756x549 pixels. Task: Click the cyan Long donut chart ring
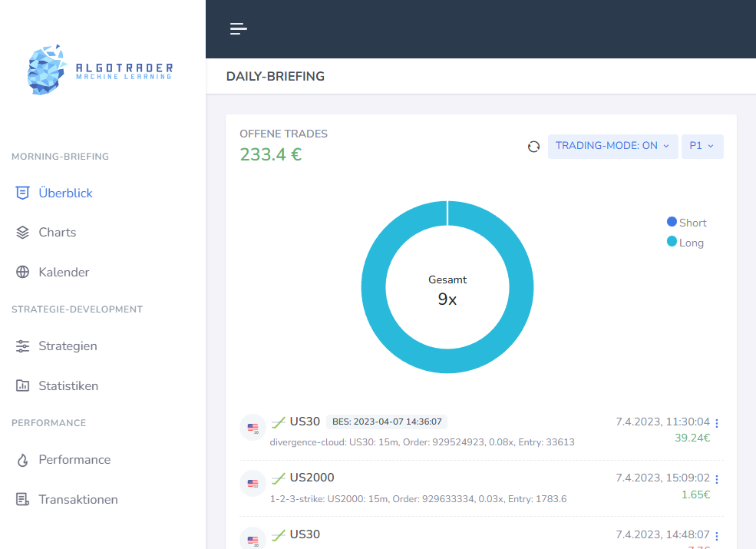coord(373,287)
